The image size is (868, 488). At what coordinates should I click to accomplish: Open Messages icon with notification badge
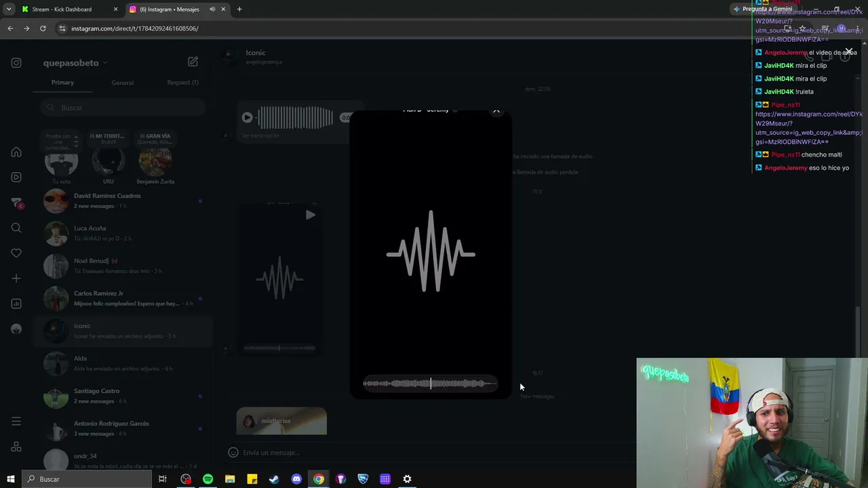coord(16,203)
